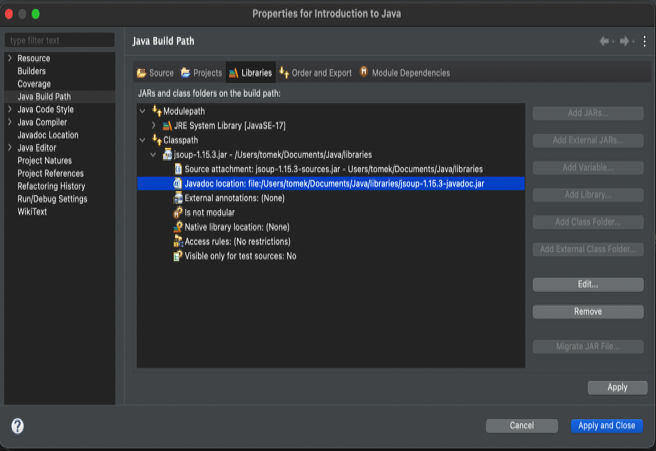Click the Edit... button

click(x=587, y=285)
